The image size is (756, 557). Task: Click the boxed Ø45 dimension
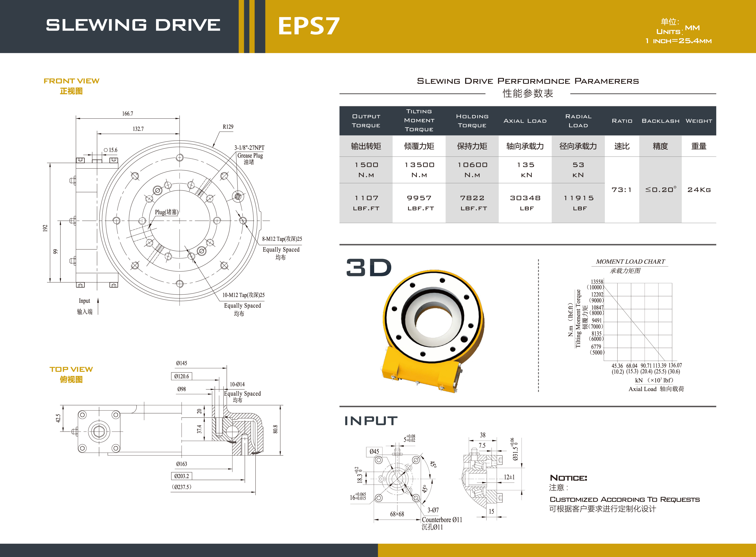pyautogui.click(x=374, y=451)
